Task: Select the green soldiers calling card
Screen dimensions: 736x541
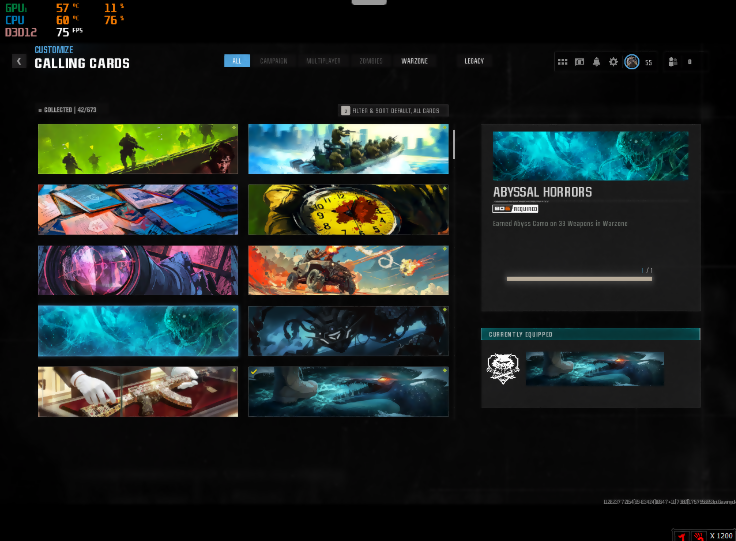Action: (138, 149)
